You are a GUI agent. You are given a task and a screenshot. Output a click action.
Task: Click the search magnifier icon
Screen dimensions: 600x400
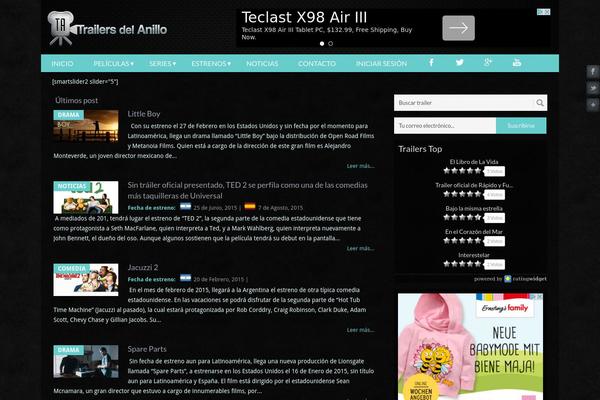tap(540, 103)
